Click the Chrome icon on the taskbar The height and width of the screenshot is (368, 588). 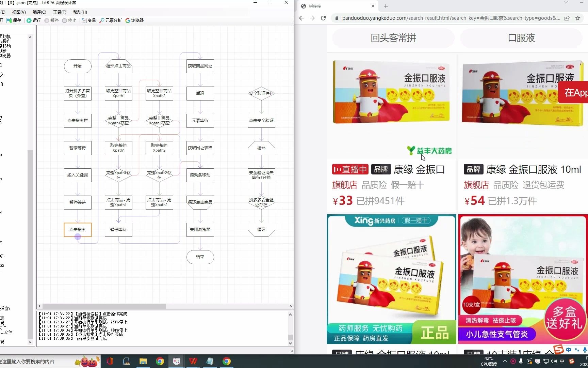click(160, 362)
